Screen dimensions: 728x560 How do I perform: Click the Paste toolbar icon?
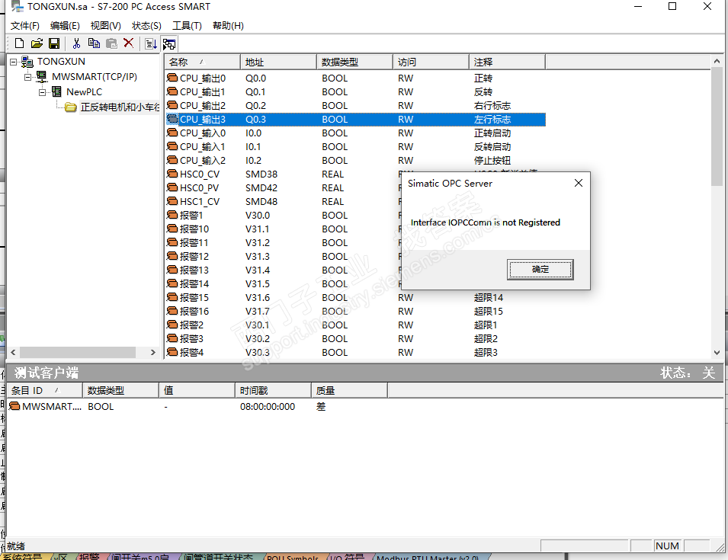click(x=111, y=43)
